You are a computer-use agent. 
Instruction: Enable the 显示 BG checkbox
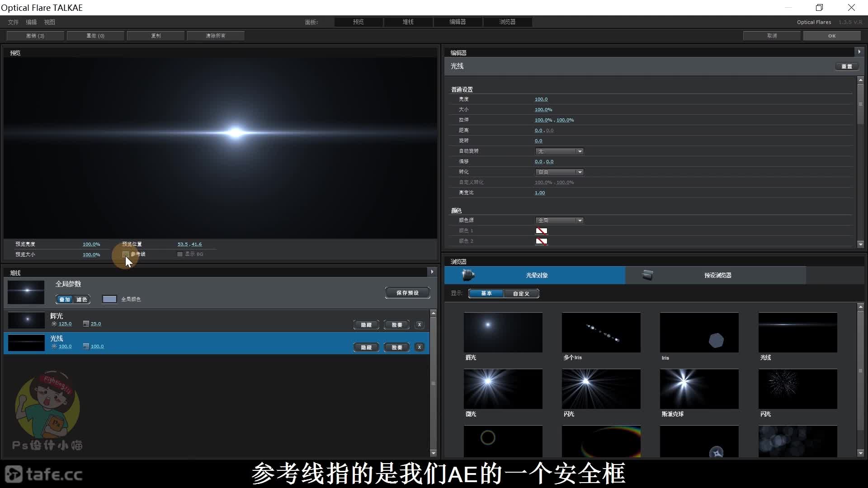coord(180,254)
